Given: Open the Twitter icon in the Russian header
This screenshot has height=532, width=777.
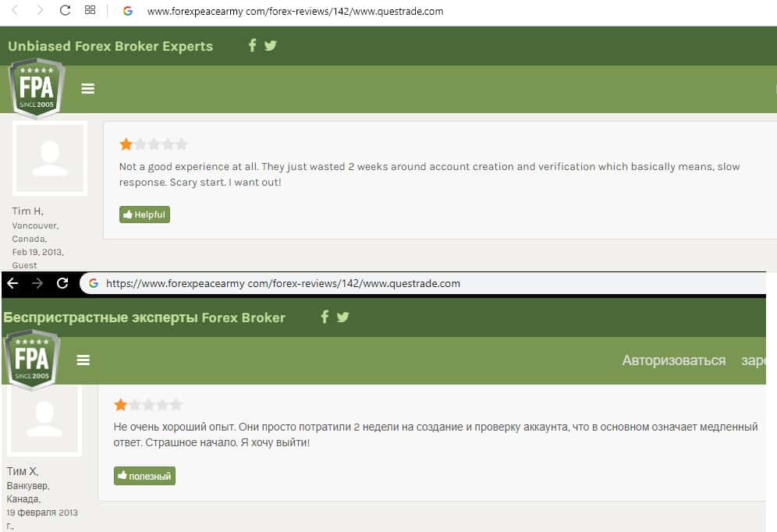Looking at the screenshot, I should coord(343,317).
